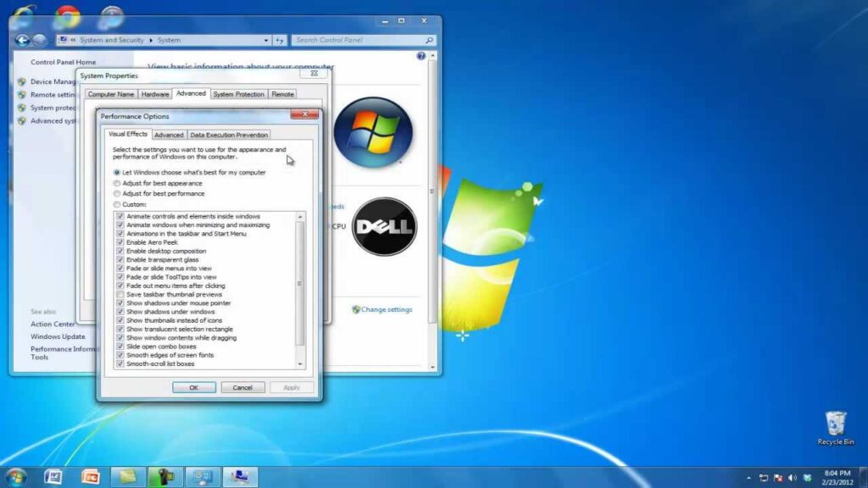Open the Hardware tab in System Properties
This screenshot has height=488, width=868.
[155, 94]
